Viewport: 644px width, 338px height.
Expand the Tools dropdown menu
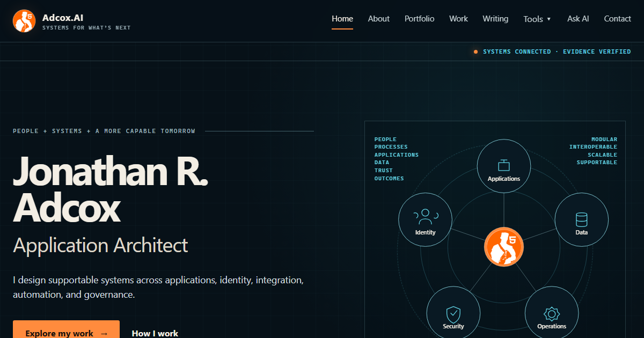coord(537,19)
